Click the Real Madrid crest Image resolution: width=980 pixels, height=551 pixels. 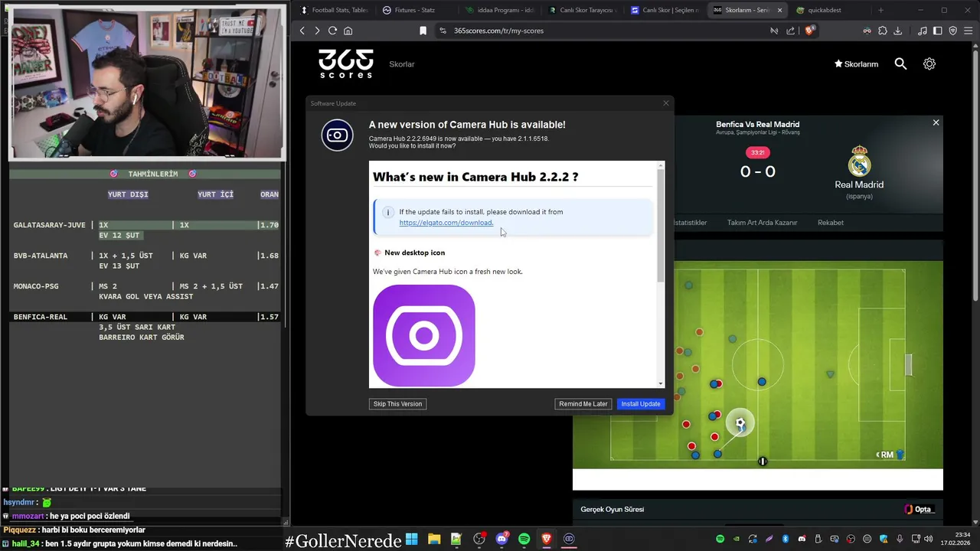click(859, 161)
